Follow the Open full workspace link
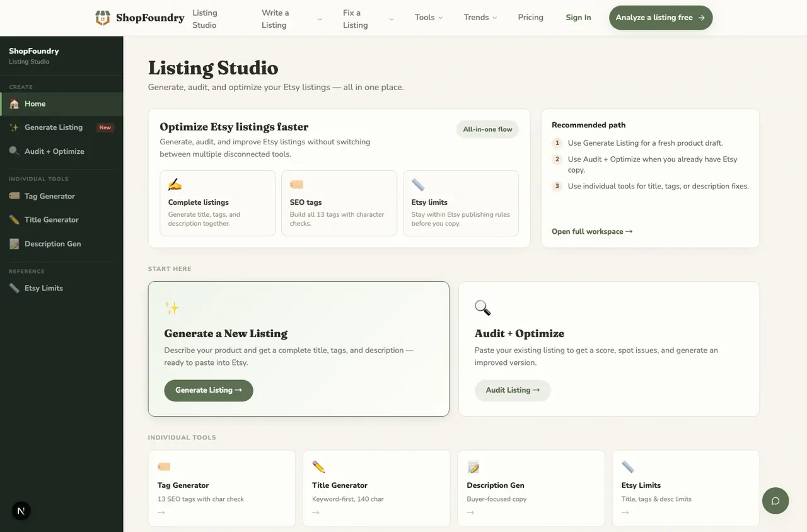This screenshot has width=807, height=532. (592, 231)
